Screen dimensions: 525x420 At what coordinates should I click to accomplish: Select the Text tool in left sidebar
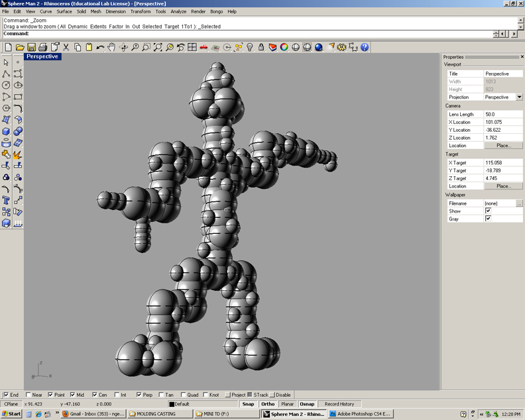[x=6, y=200]
